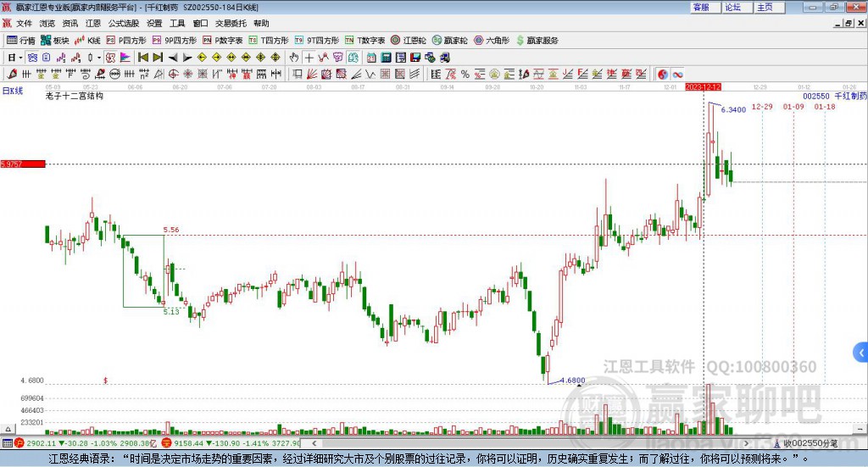The image size is (868, 467).
Task: Click the 论坛 forum button
Action: click(x=738, y=7)
